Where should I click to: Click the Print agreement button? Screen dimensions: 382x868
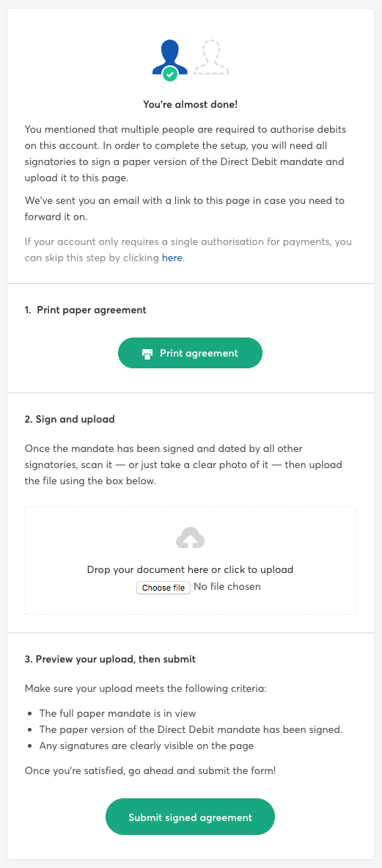[x=190, y=353]
